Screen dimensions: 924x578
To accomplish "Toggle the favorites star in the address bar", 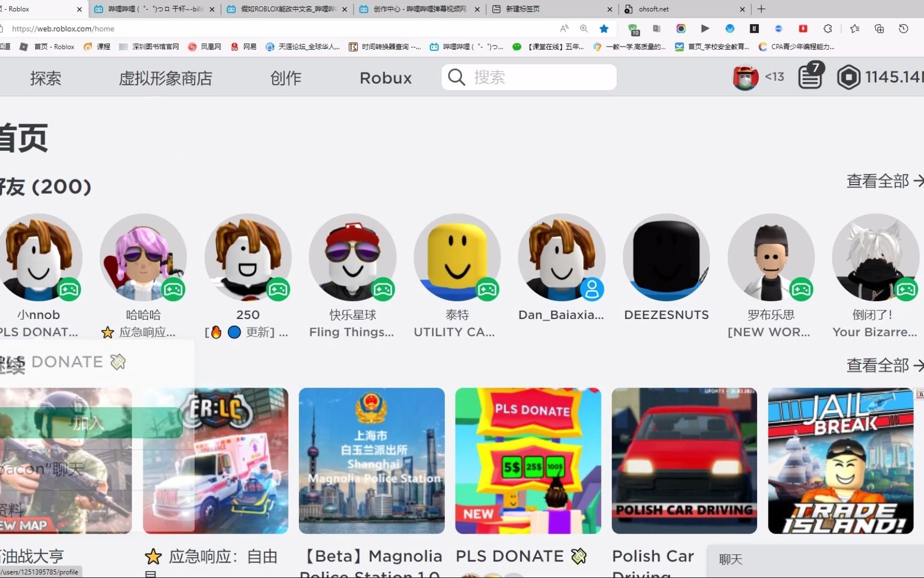I will tap(604, 28).
